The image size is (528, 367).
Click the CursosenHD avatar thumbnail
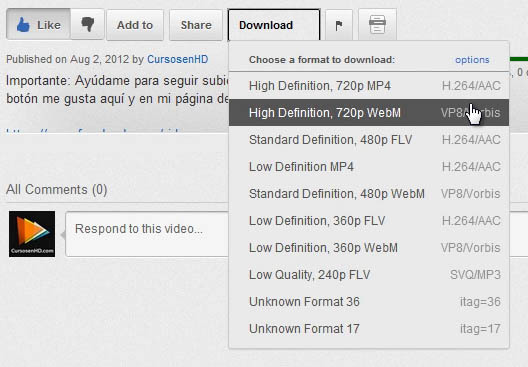click(x=32, y=234)
